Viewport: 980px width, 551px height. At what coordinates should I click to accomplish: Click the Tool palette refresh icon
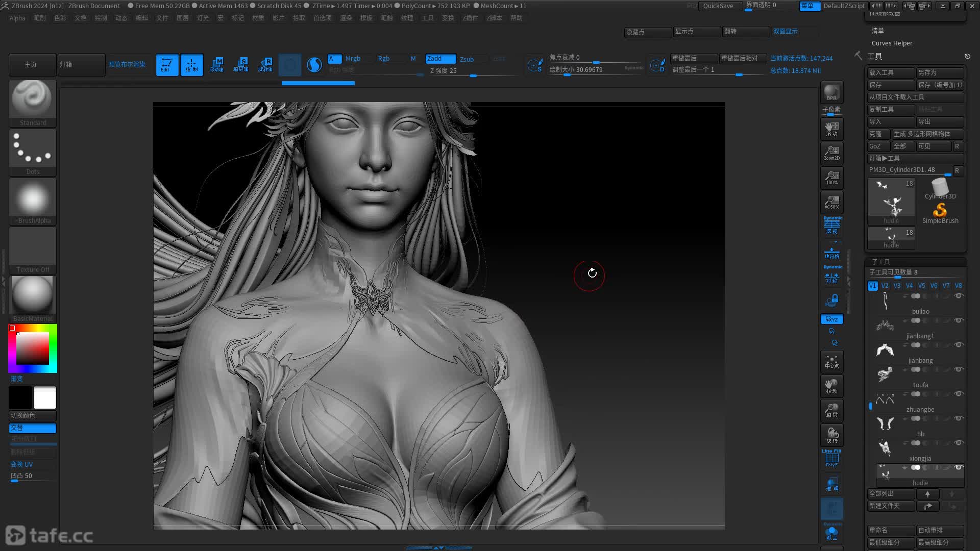967,56
